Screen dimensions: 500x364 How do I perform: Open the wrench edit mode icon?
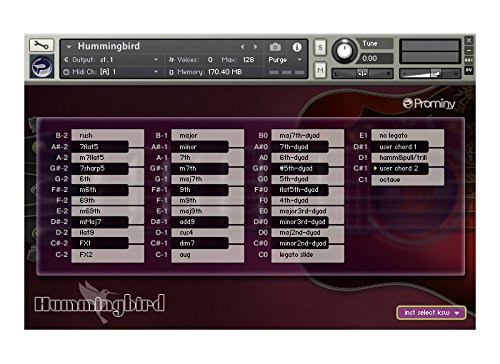point(41,45)
